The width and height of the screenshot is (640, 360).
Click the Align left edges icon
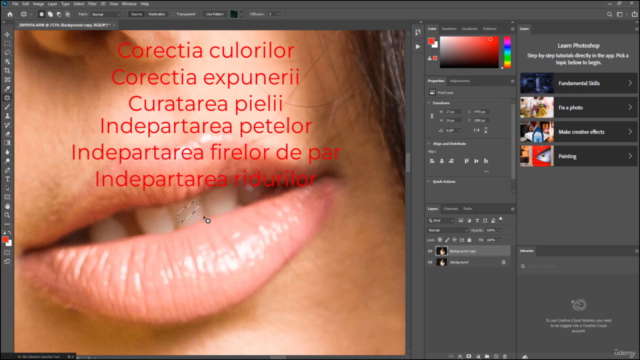point(432,161)
